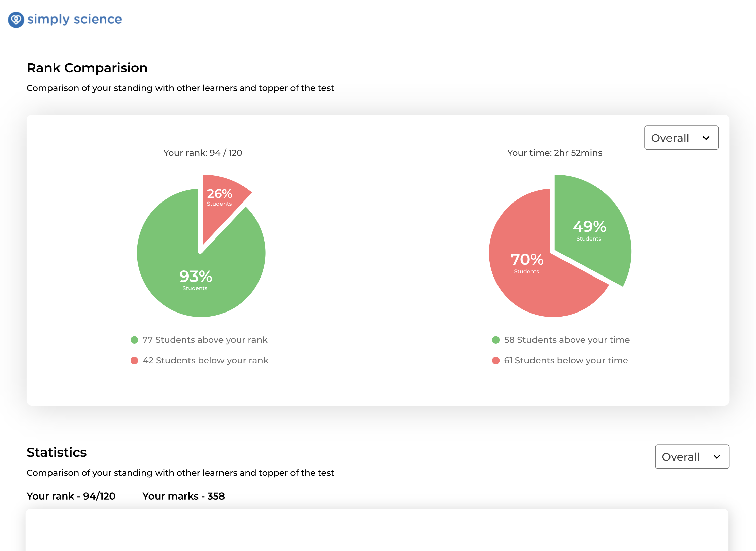Click red legend dot for students below time
This screenshot has height=551, width=756.
click(496, 360)
